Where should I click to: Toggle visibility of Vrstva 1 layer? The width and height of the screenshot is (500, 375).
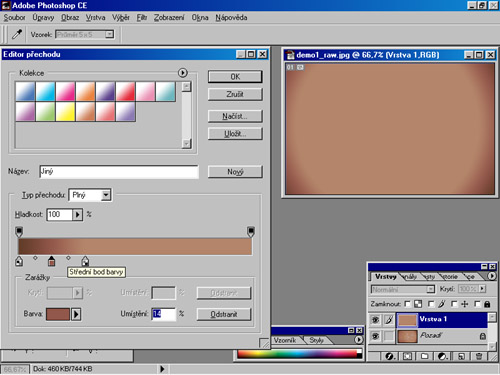click(375, 320)
